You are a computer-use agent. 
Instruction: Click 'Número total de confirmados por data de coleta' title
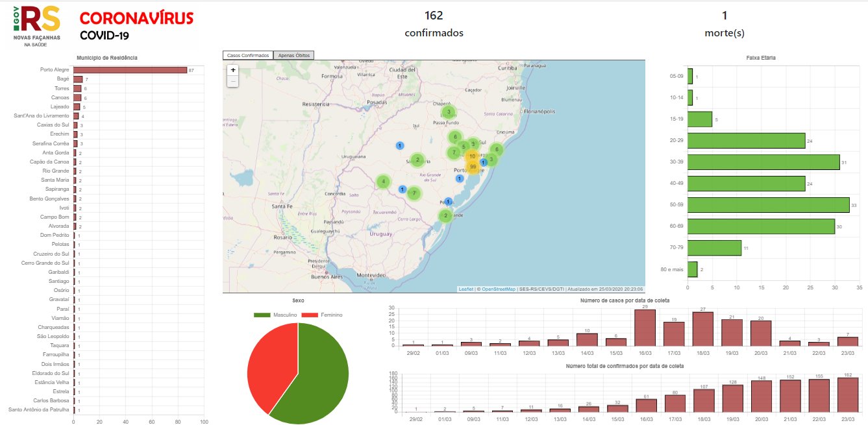click(x=623, y=367)
